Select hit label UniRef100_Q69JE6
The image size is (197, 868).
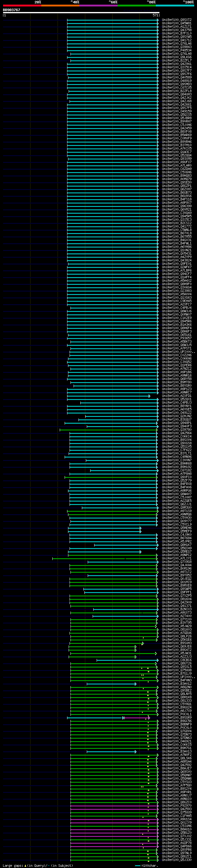point(177,647)
